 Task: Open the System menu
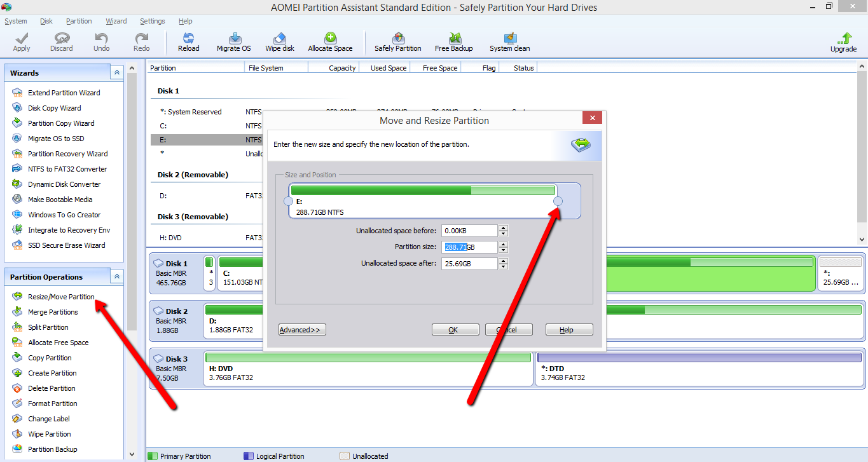(16, 21)
